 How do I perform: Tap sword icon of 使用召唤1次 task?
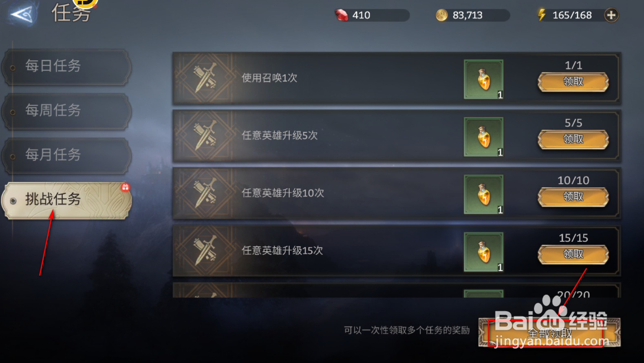[x=205, y=77]
